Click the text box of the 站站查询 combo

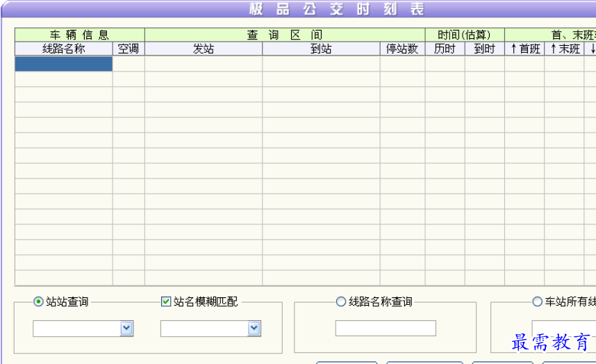coord(77,329)
